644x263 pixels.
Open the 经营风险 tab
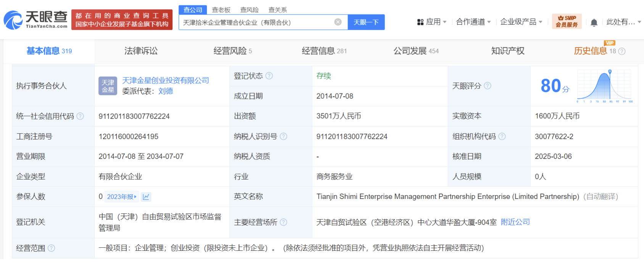point(232,51)
